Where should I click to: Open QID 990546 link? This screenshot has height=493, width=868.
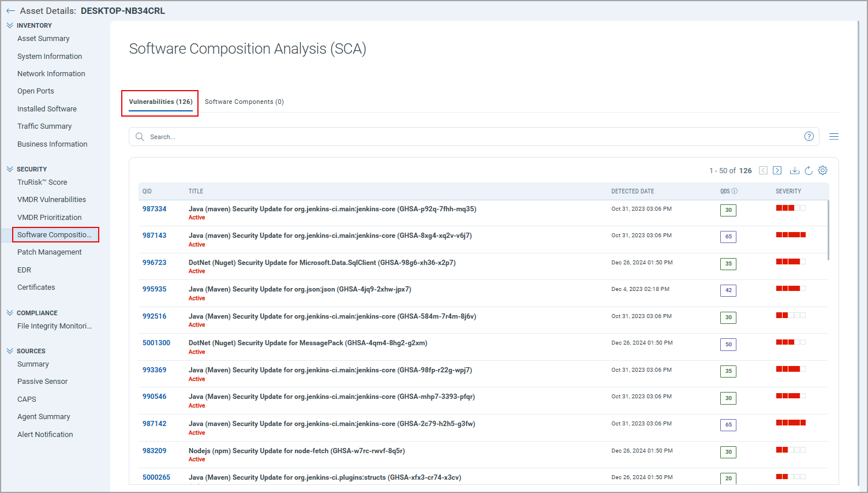[x=155, y=397]
